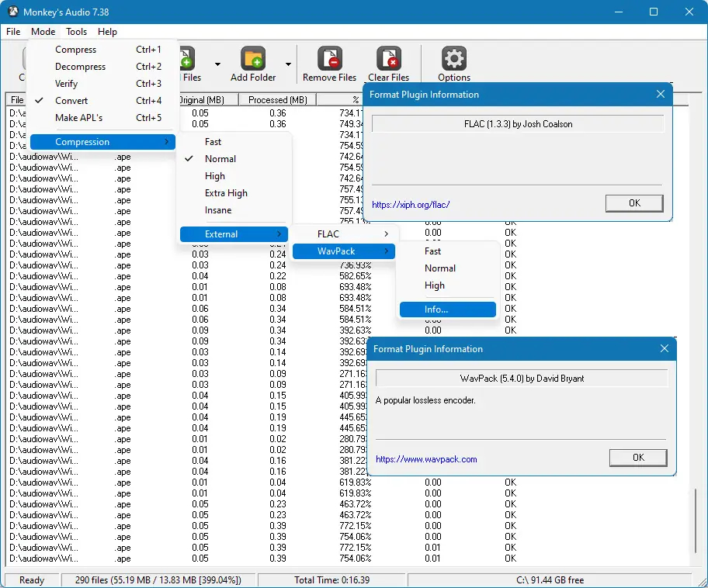
Task: Select the checked Normal compression level
Action: coord(220,159)
